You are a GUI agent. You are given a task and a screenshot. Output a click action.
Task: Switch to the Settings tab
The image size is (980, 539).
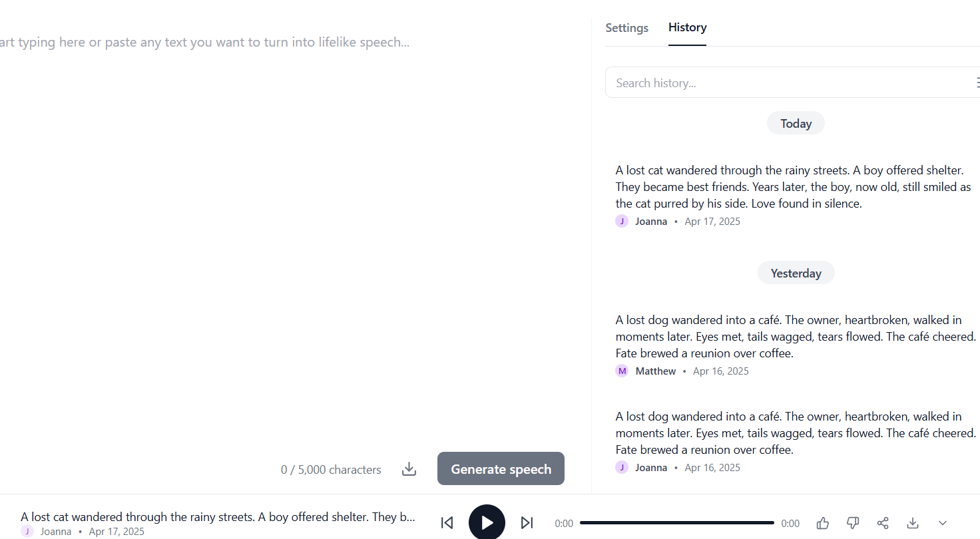tap(626, 28)
